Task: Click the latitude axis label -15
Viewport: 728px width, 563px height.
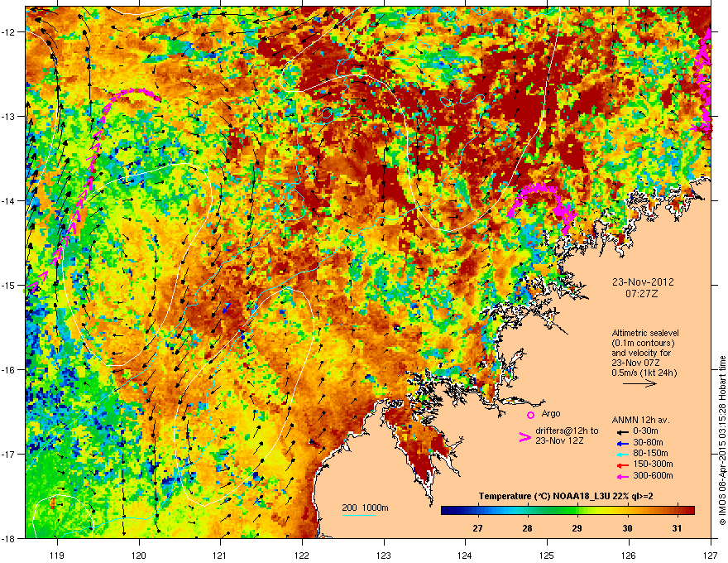Action: point(8,285)
